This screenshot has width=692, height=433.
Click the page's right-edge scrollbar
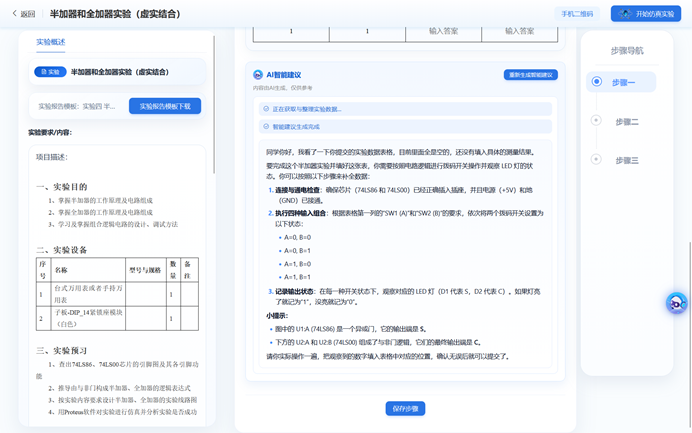coord(689,335)
